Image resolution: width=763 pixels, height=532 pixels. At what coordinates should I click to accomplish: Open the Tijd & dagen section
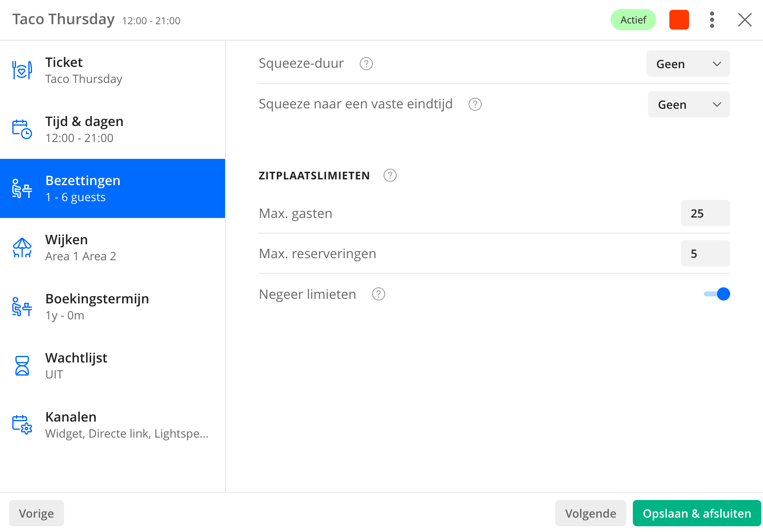[x=113, y=129]
